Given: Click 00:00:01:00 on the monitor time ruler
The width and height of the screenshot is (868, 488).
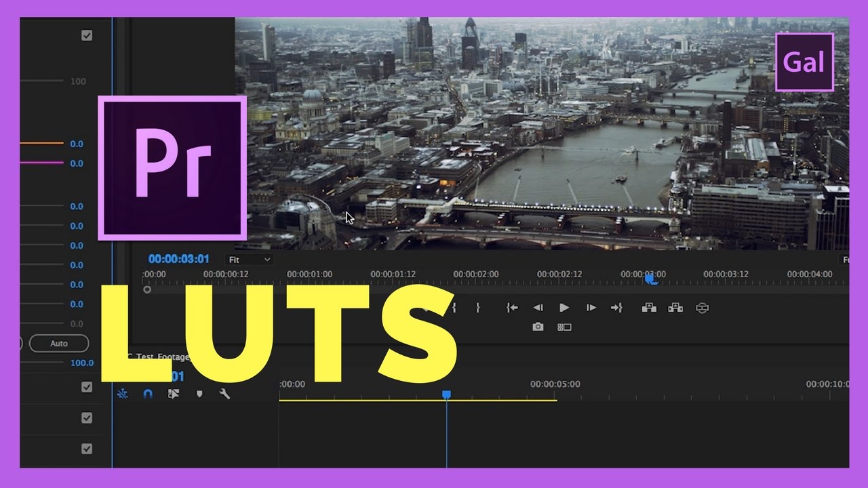Looking at the screenshot, I should [309, 274].
